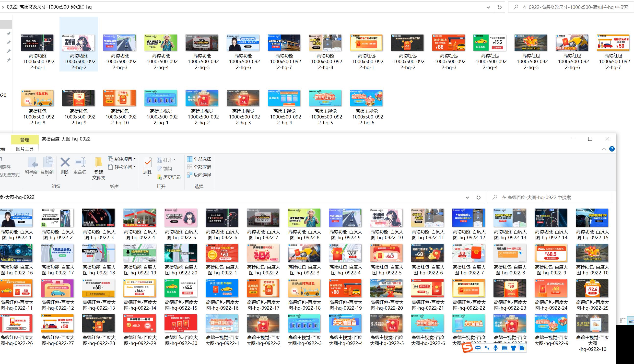Refresh the upper 0922-高德修改尺寸 window

pos(500,7)
